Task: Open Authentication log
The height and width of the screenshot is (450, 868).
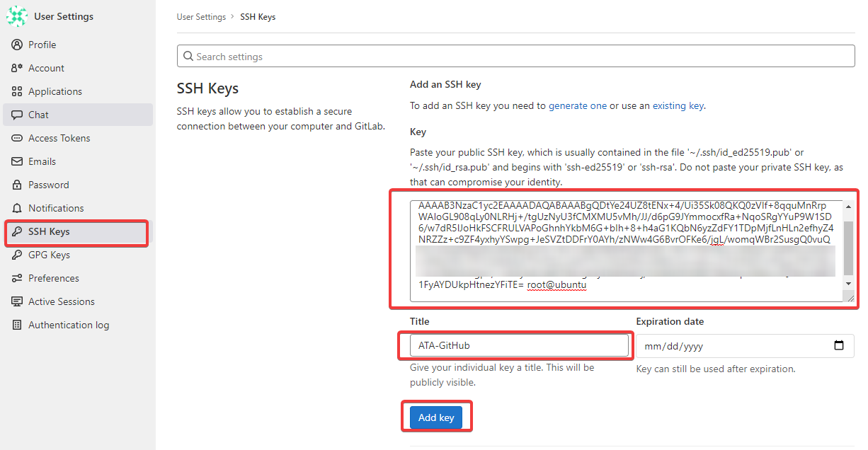Action: tap(78, 325)
